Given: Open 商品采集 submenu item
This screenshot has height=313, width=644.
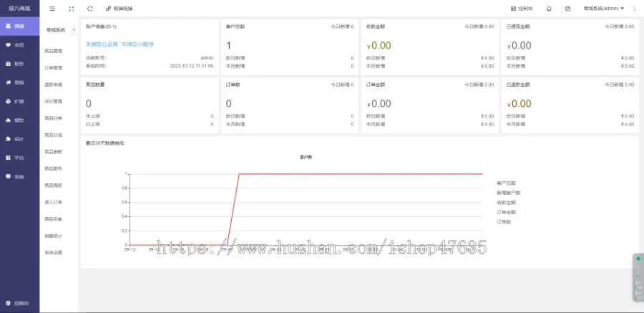Looking at the screenshot, I should pyautogui.click(x=54, y=219).
